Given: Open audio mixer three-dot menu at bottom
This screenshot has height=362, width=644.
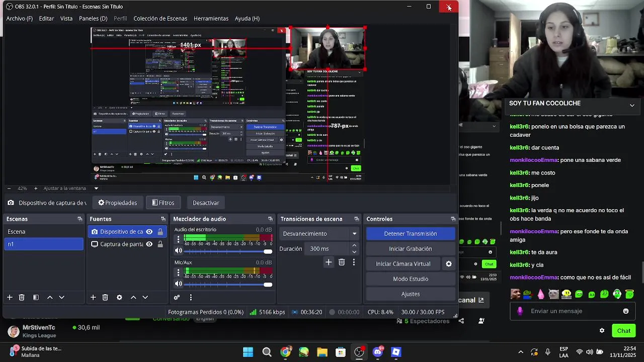Looking at the screenshot, I should tap(191, 297).
